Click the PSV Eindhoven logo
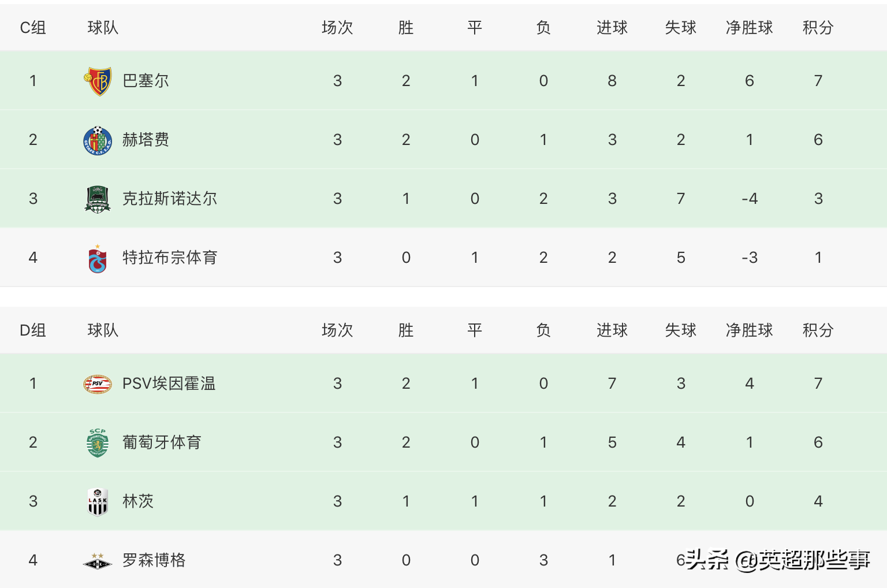Viewport: 887px width, 588px height. (x=98, y=384)
